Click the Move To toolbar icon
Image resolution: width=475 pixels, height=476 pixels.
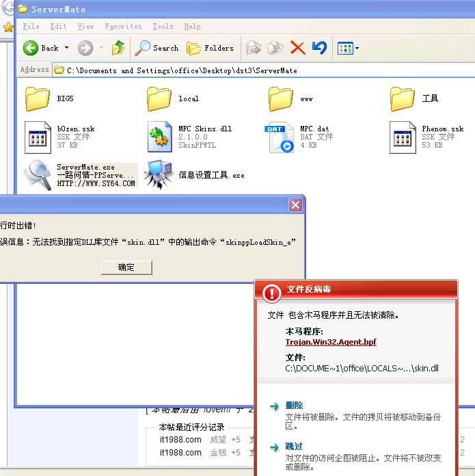(254, 48)
